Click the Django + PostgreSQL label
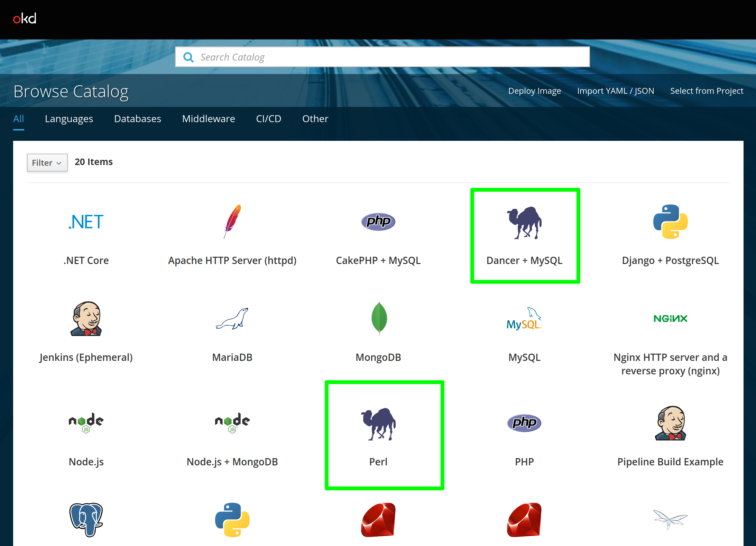This screenshot has height=546, width=756. [670, 261]
